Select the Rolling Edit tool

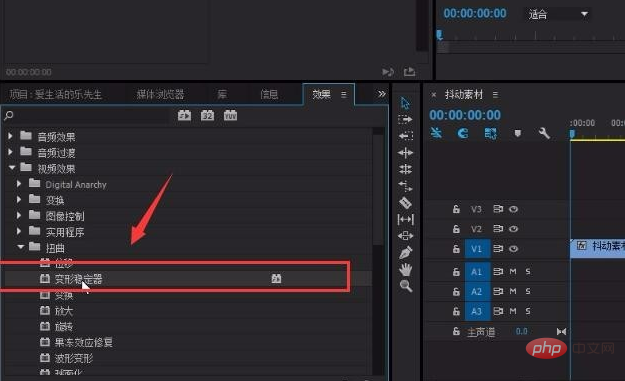(405, 169)
